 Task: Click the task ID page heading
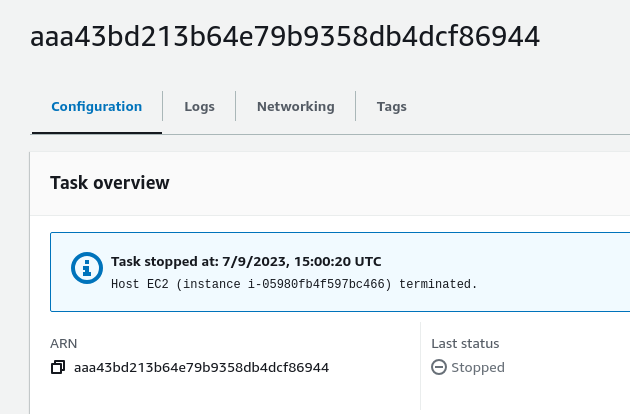pyautogui.click(x=285, y=38)
